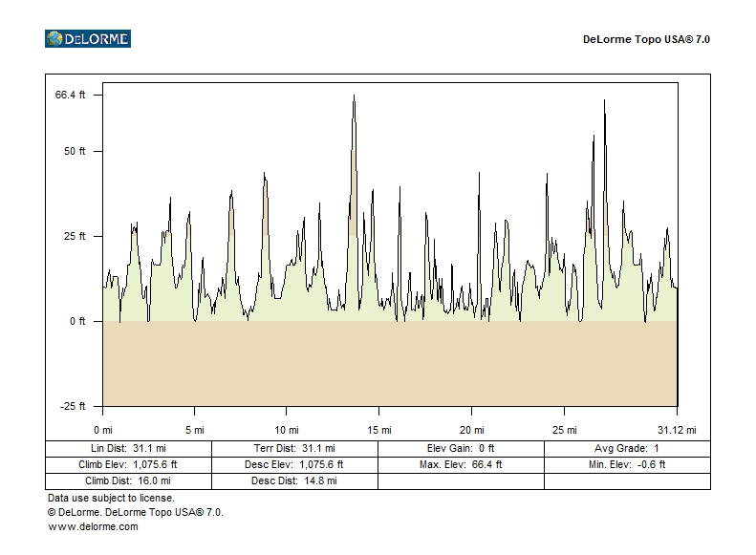The height and width of the screenshot is (555, 756).
Task: Click the 0 mi x-axis label
Action: tap(103, 430)
